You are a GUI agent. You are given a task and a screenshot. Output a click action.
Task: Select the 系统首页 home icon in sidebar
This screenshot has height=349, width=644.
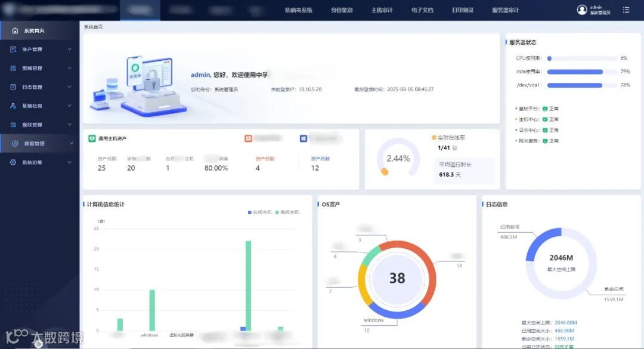tap(14, 29)
